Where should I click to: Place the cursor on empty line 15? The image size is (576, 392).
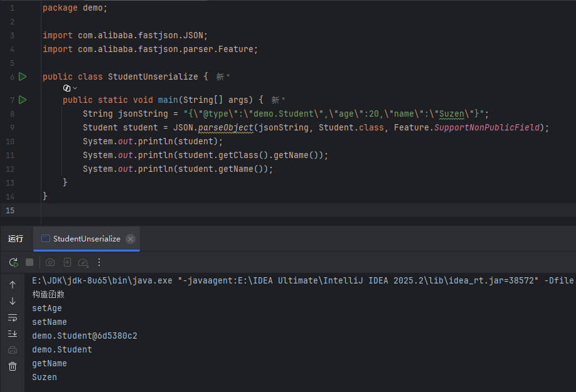click(309, 211)
